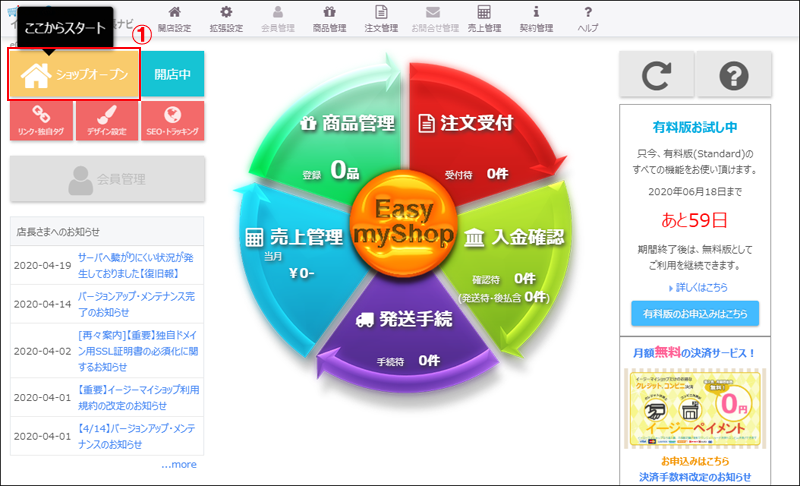The height and width of the screenshot is (486, 800).
Task: Open the お問合せ管理 envelope menu
Action: 435,19
